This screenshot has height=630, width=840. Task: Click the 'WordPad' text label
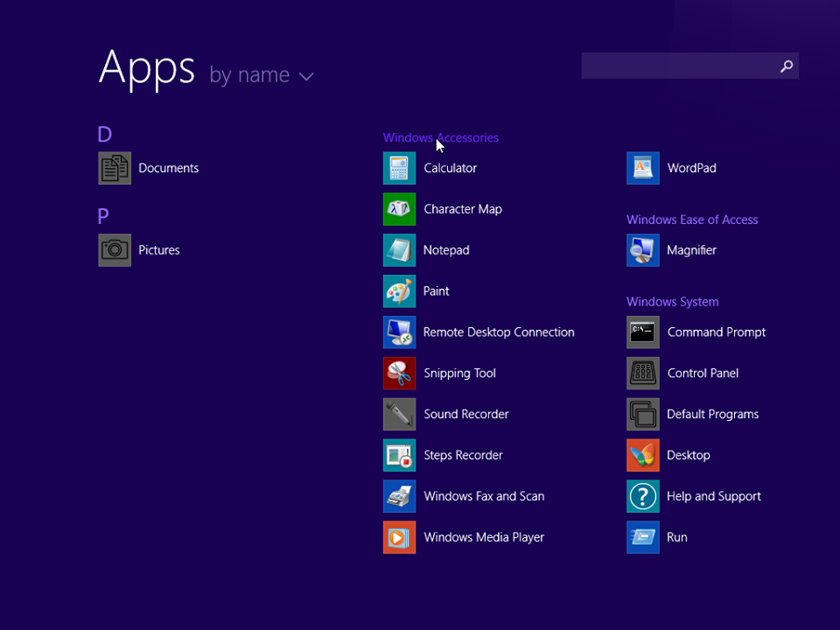pyautogui.click(x=691, y=168)
